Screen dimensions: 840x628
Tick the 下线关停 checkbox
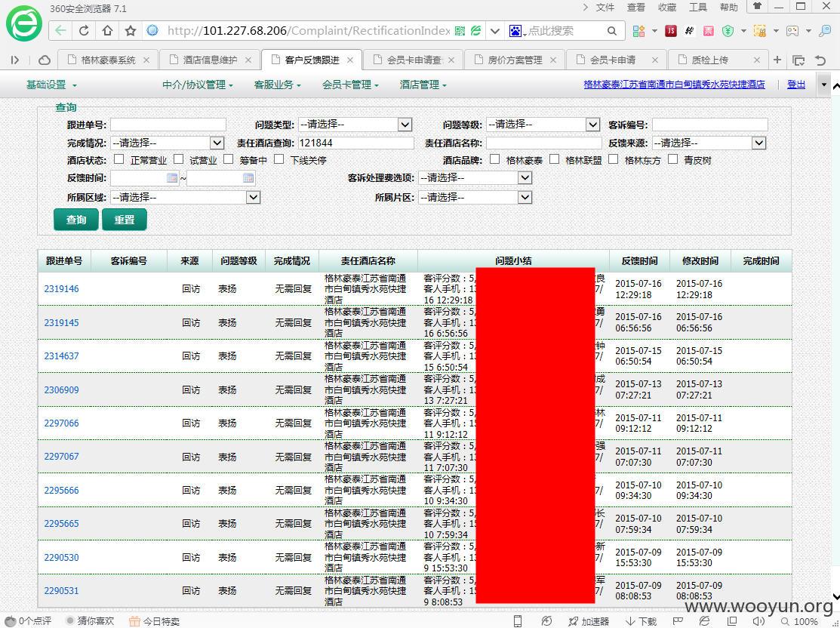point(278,159)
